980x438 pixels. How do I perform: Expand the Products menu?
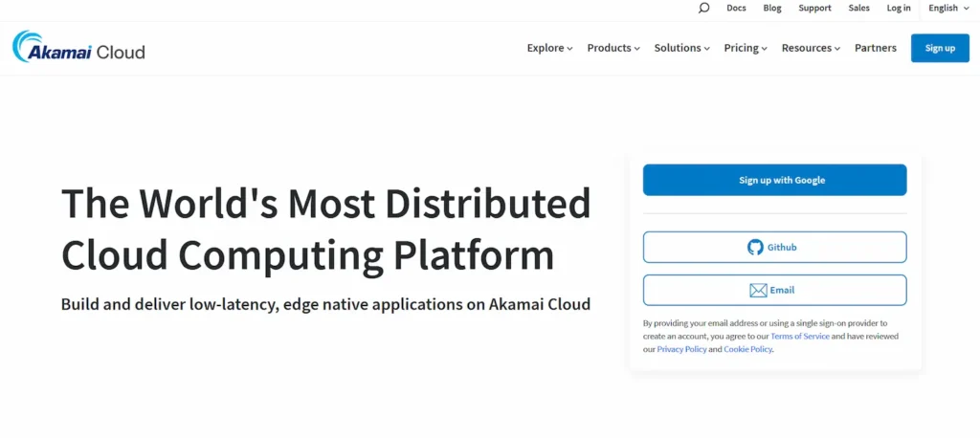coord(613,48)
